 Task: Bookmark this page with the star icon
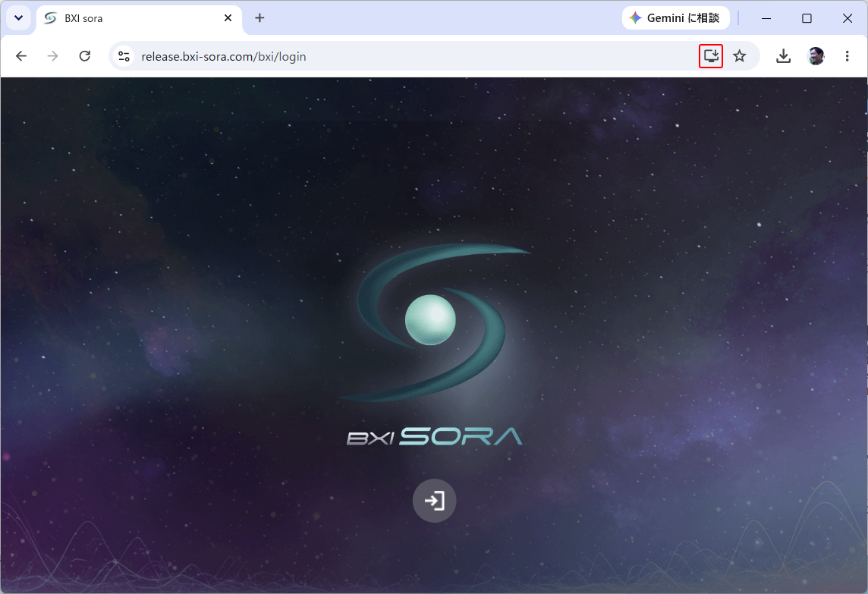pos(740,56)
